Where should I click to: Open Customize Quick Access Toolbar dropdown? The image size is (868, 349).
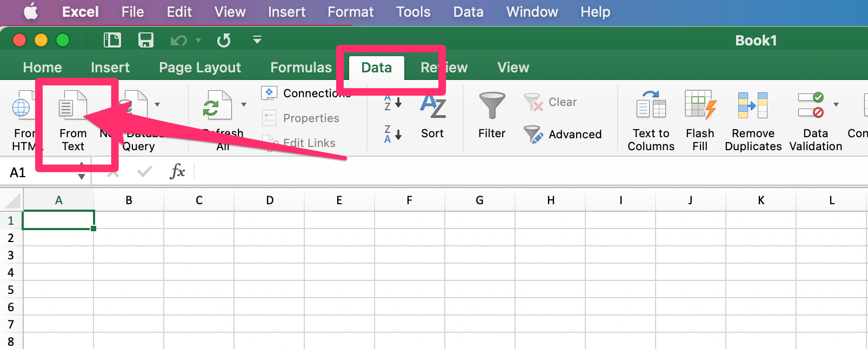[x=257, y=40]
